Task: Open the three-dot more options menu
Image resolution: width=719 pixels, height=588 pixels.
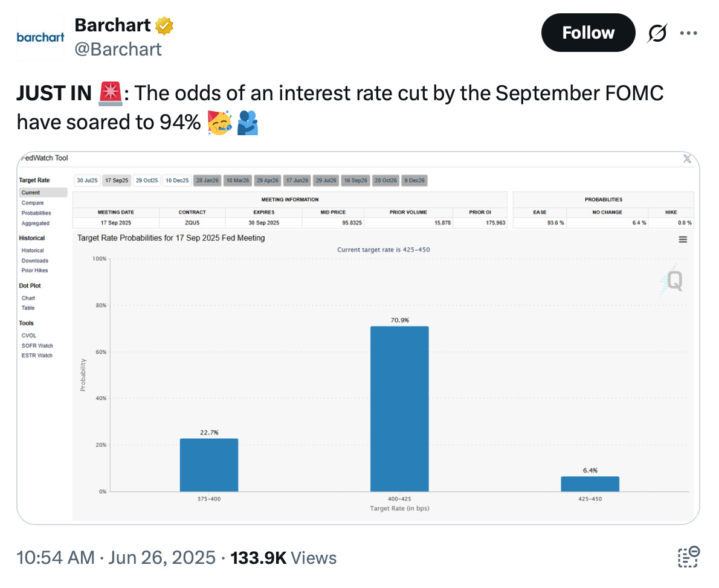Action: (688, 33)
